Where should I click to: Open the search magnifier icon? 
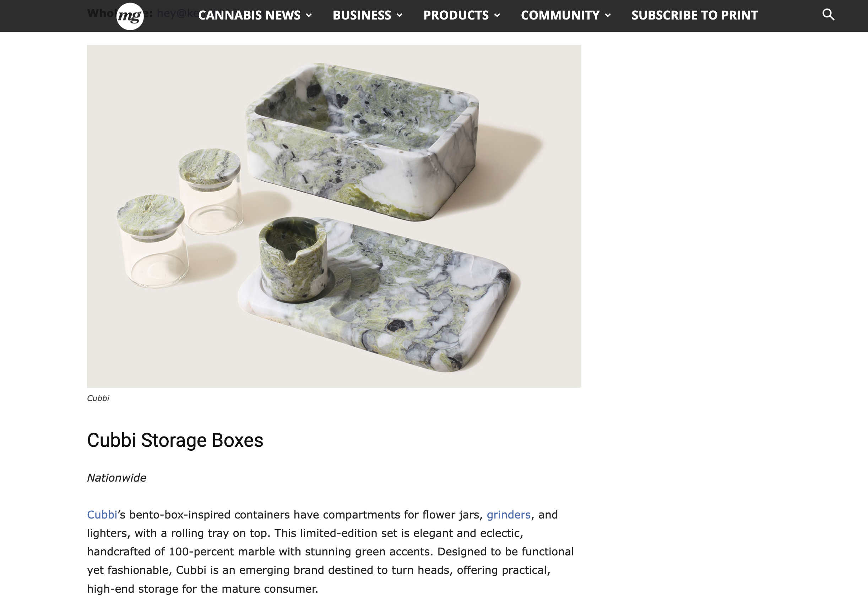(828, 15)
